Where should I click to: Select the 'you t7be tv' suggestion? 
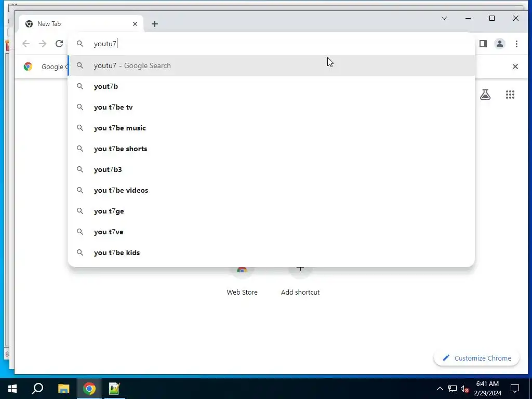click(271, 107)
